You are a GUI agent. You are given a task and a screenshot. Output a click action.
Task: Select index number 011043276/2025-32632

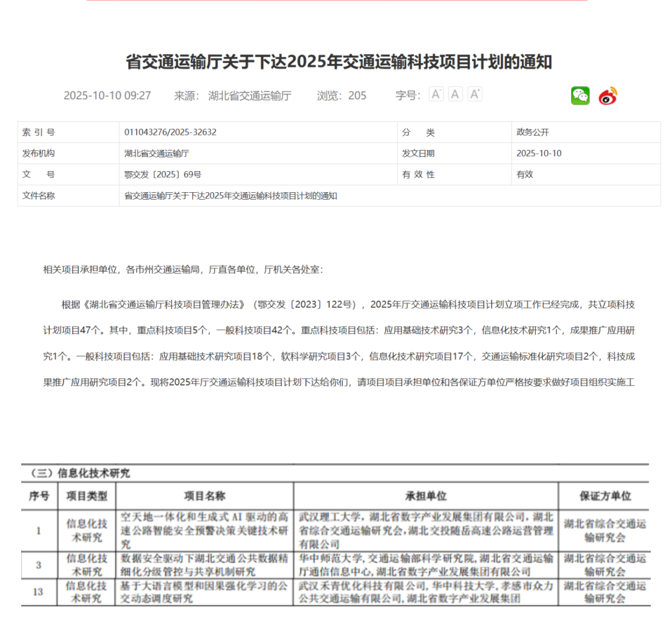click(x=170, y=132)
